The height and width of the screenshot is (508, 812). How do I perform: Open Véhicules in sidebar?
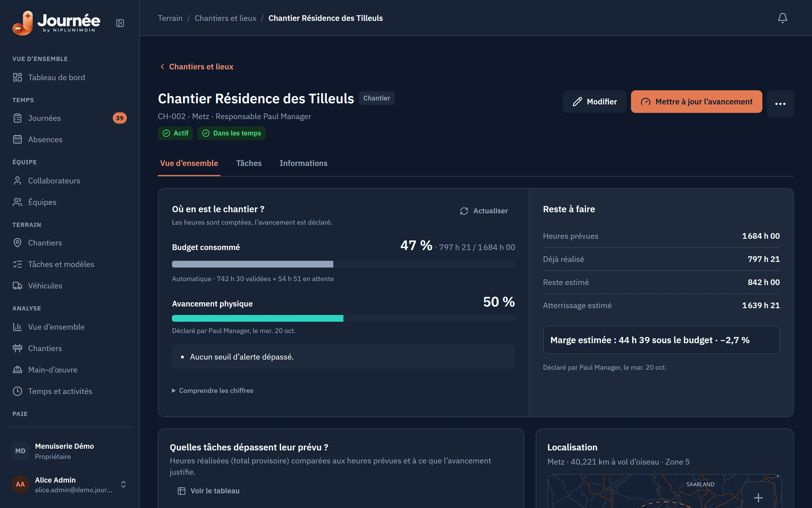(69, 286)
